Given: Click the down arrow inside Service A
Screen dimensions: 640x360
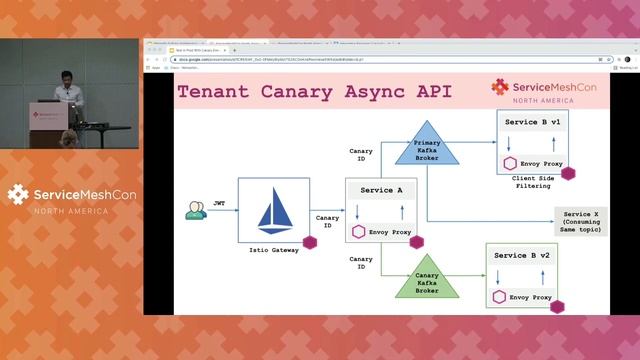Looking at the screenshot, I should coord(357,212).
